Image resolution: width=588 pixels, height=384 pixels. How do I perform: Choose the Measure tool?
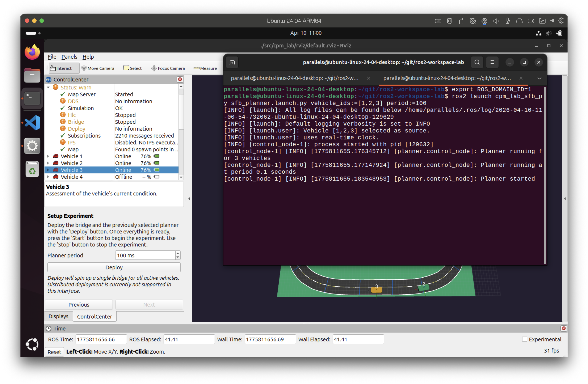click(x=205, y=68)
